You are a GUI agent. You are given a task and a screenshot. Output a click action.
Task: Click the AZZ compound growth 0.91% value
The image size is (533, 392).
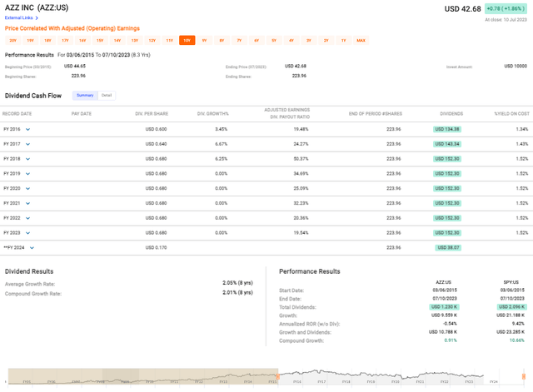click(451, 340)
